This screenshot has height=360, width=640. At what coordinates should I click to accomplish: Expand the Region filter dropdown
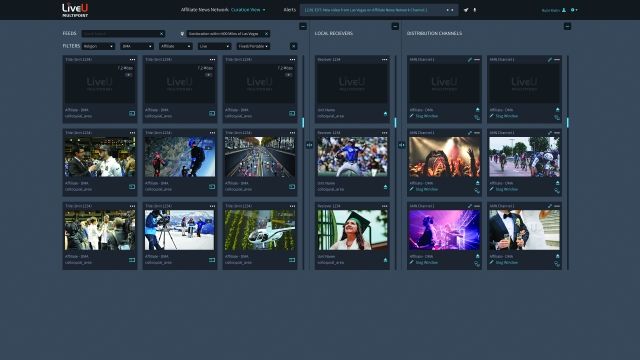(x=98, y=47)
